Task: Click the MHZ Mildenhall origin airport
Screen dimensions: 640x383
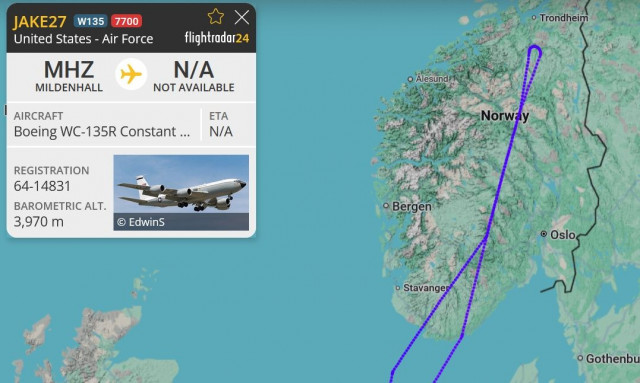Action: (x=69, y=76)
